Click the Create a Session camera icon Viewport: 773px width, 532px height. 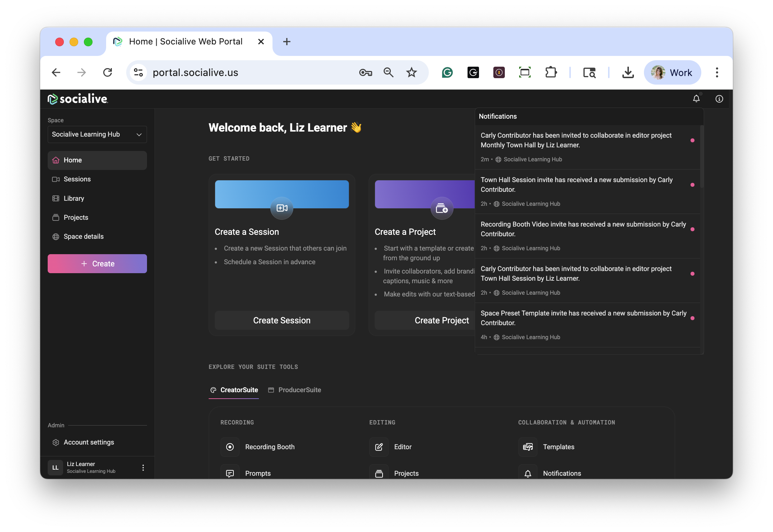[x=282, y=208]
